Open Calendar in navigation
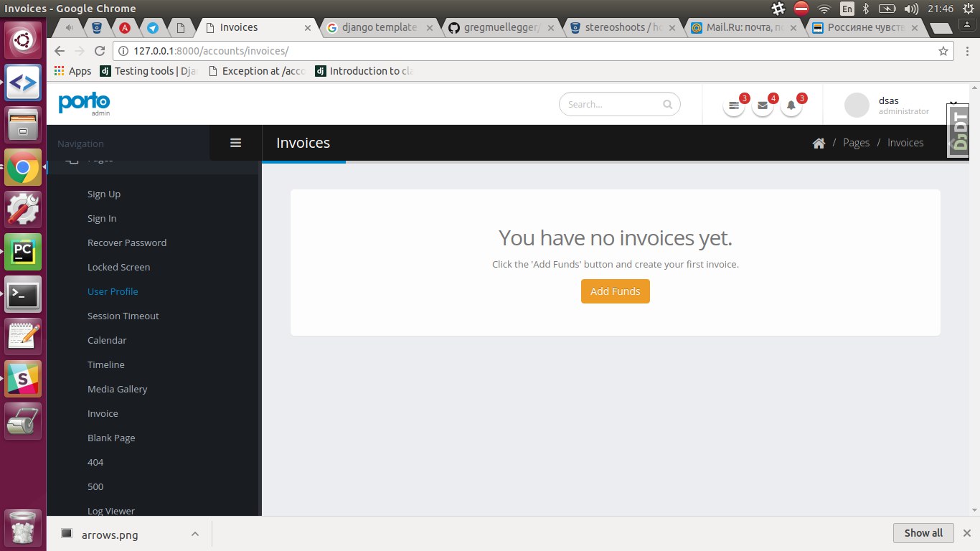This screenshot has width=980, height=551. click(x=107, y=341)
